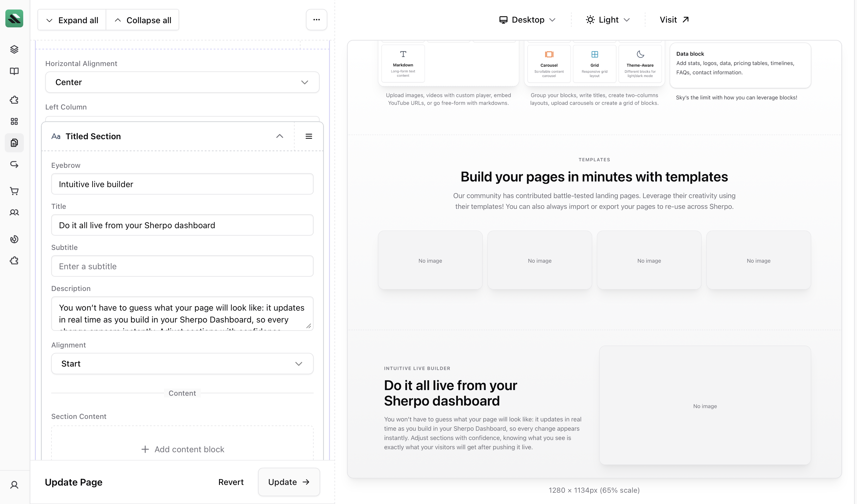
Task: Select the pages icon in sidebar
Action: (14, 143)
